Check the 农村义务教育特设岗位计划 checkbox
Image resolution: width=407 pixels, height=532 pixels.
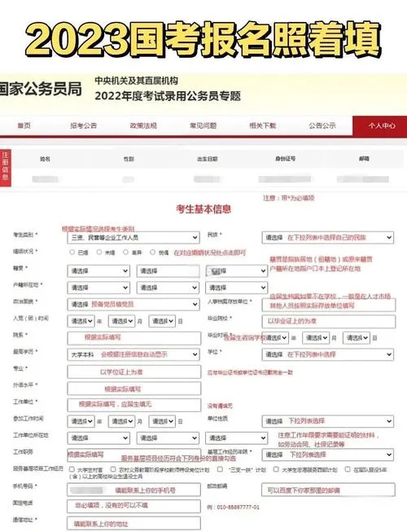click(113, 469)
